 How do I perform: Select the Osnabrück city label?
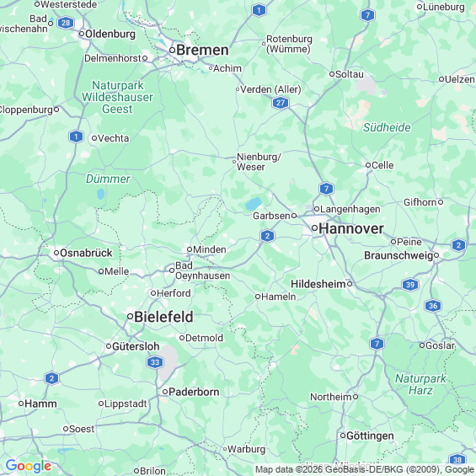86,253
